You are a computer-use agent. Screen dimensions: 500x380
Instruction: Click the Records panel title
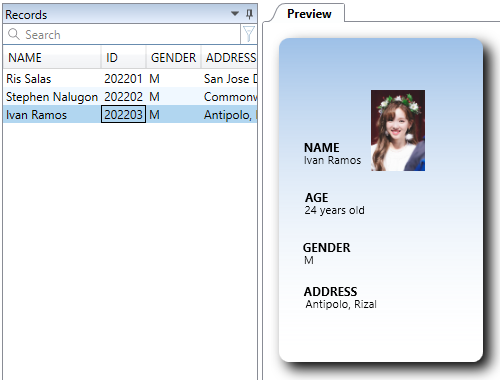point(26,15)
